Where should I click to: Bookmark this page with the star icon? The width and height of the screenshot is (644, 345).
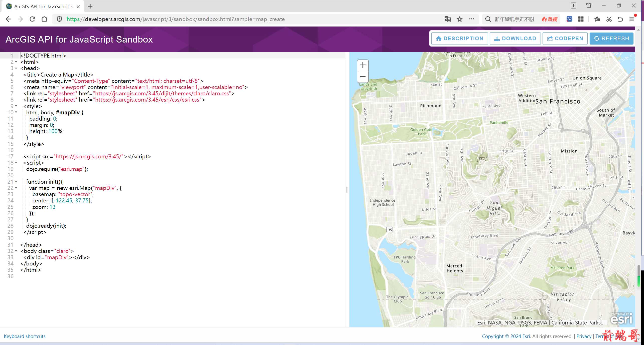pos(460,19)
